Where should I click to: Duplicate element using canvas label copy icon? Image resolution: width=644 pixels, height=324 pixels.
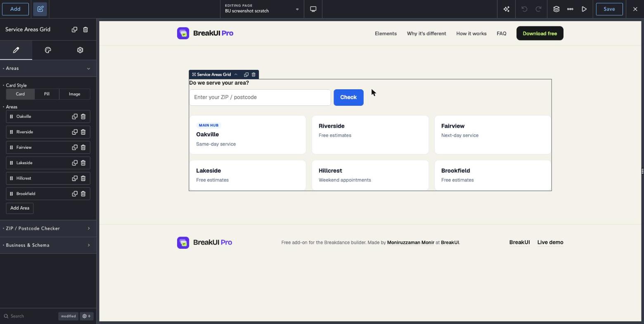click(246, 75)
